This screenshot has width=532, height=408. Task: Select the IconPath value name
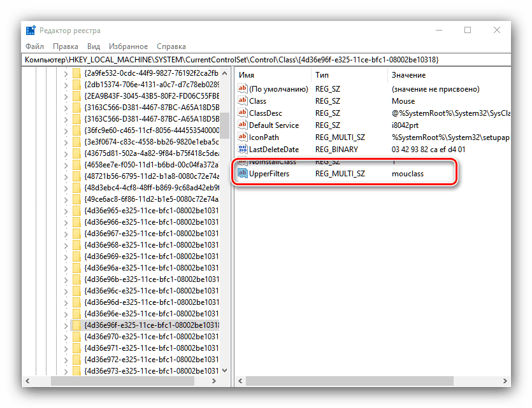(264, 137)
